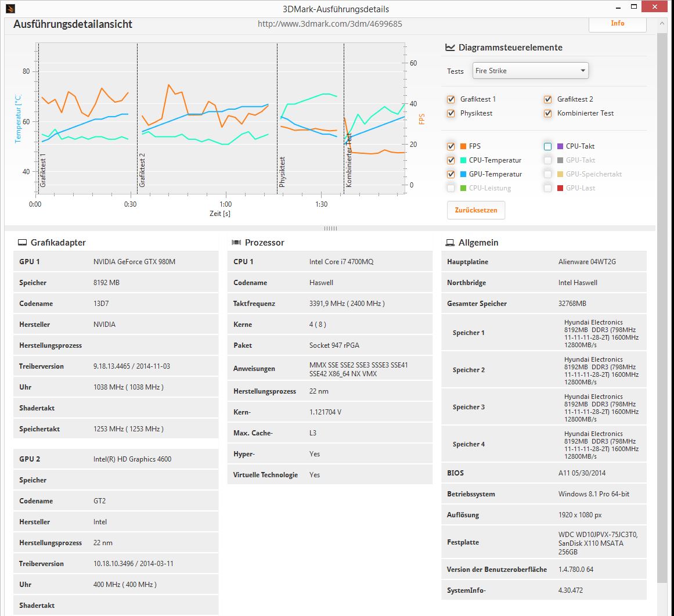Click the Treiberversion 9.18.13.4465 value
The width and height of the screenshot is (674, 616).
click(132, 366)
